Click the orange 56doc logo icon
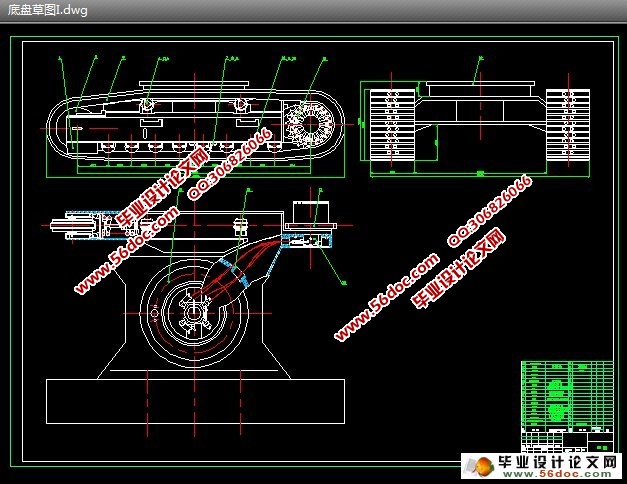This screenshot has width=627, height=484. [x=484, y=466]
